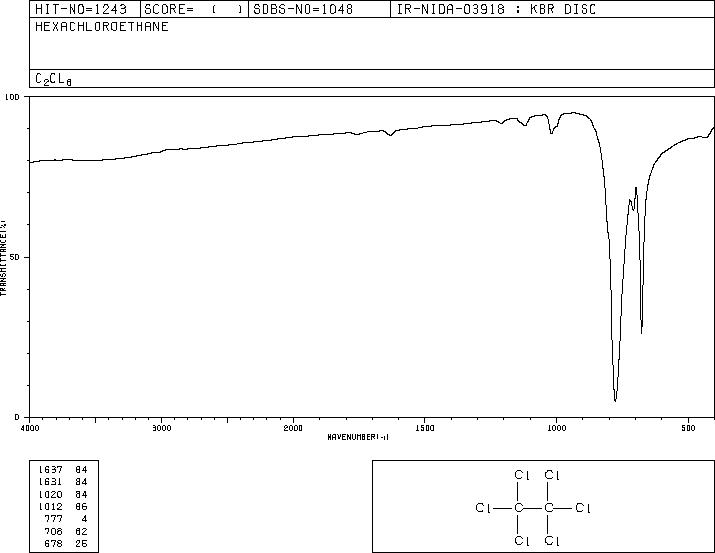
Task: Click the 1000 wavenumber tick label
Action: (556, 428)
